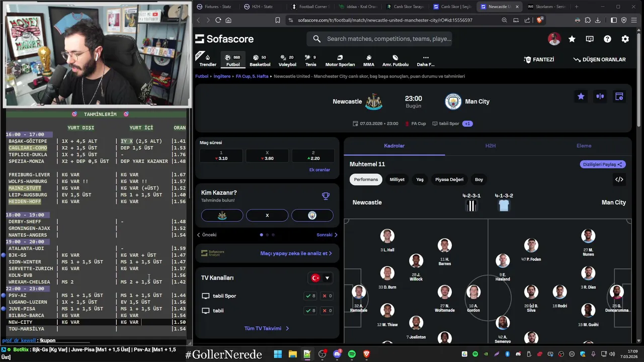Viewport: 644px width, 362px height.
Task: Open the Futbol sport tab
Action: (233, 60)
